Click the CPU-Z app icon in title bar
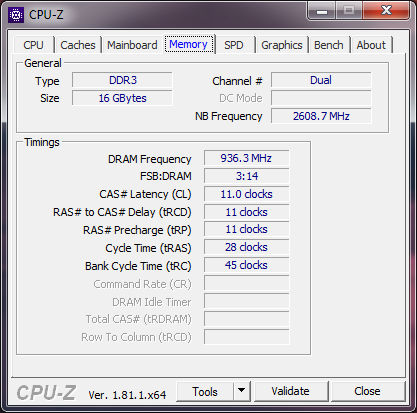This screenshot has height=413, width=417. [x=16, y=15]
